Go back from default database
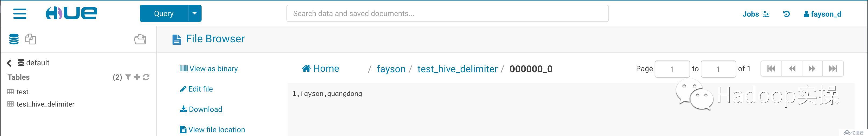The height and width of the screenshot is (136, 868). coord(9,63)
